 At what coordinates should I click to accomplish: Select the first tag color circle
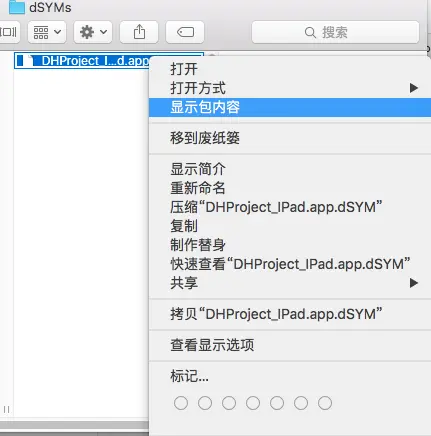[181, 403]
